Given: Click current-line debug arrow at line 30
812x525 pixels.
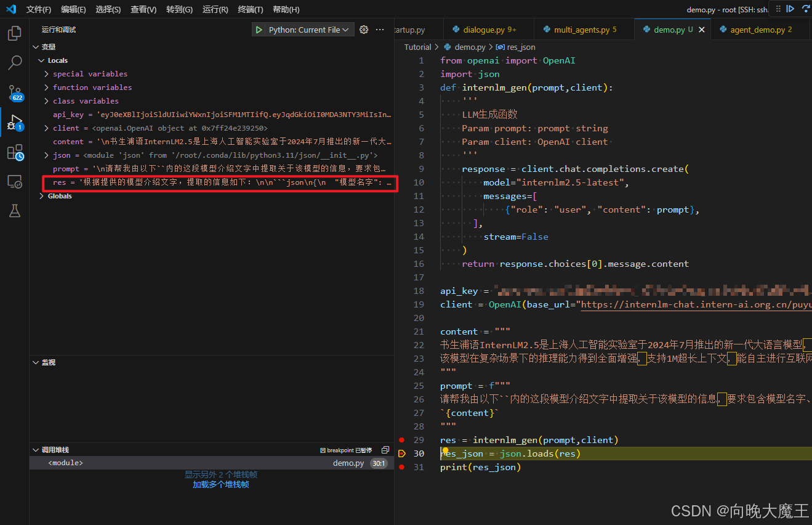Looking at the screenshot, I should (402, 454).
